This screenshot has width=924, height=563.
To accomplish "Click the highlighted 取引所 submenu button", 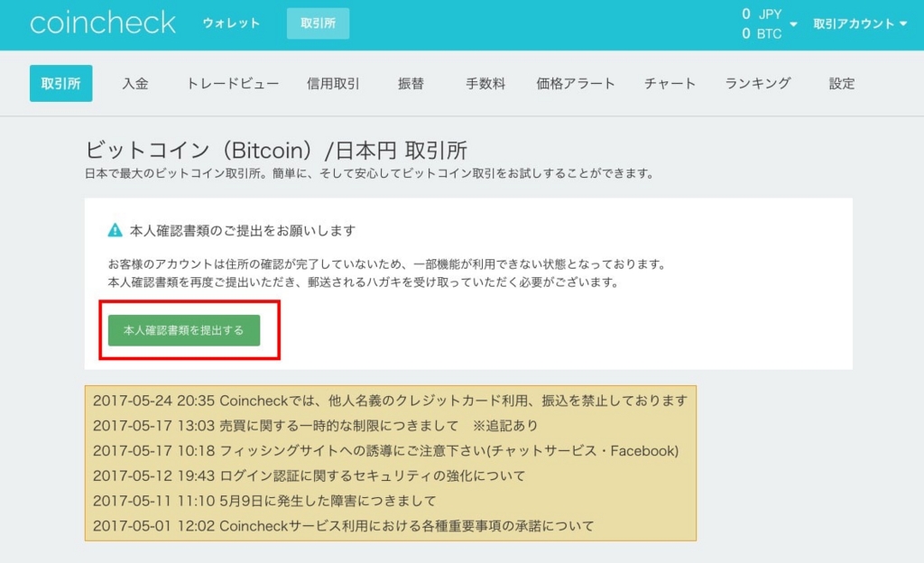I will [60, 83].
